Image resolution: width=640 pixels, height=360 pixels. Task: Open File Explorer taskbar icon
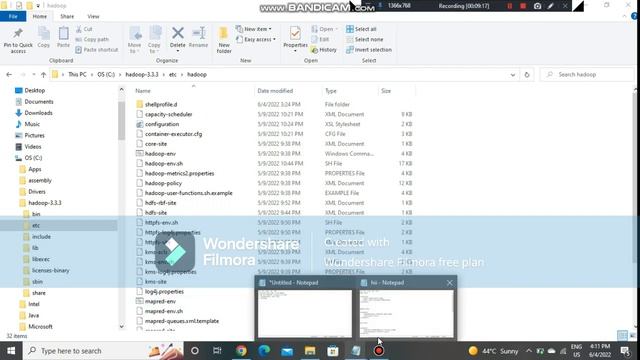tap(310, 351)
